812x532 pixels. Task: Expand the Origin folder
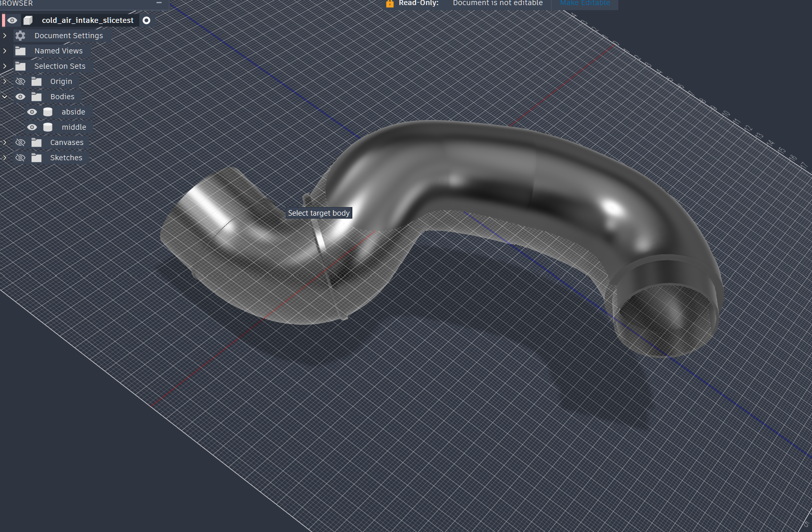coord(5,81)
